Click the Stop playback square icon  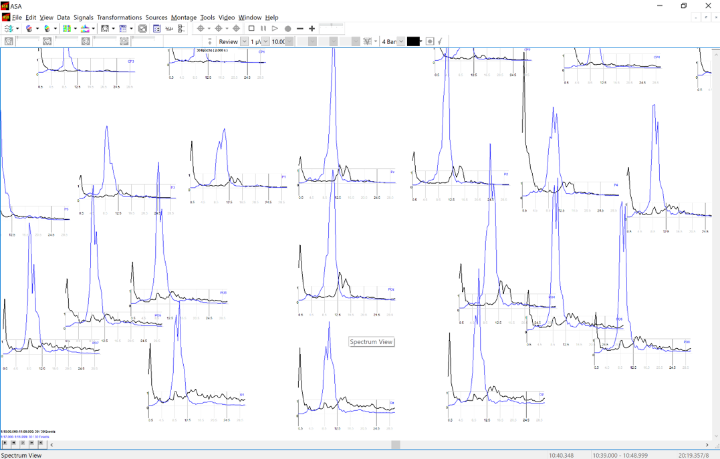[250, 29]
